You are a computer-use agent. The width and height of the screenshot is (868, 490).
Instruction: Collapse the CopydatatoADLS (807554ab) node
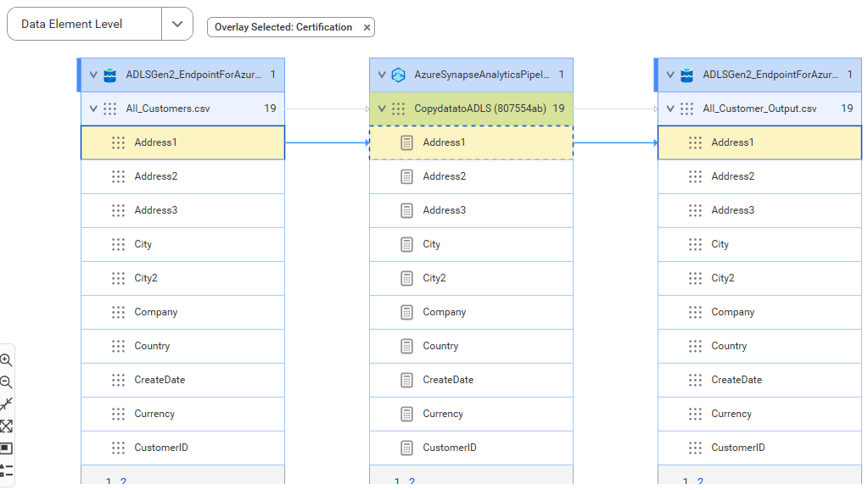[x=382, y=109]
